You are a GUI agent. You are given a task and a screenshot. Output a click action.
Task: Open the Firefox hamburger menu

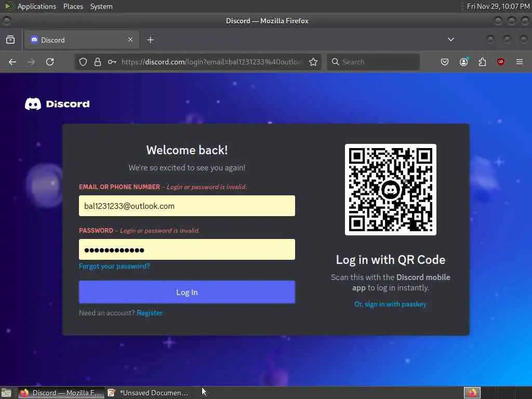tap(520, 62)
